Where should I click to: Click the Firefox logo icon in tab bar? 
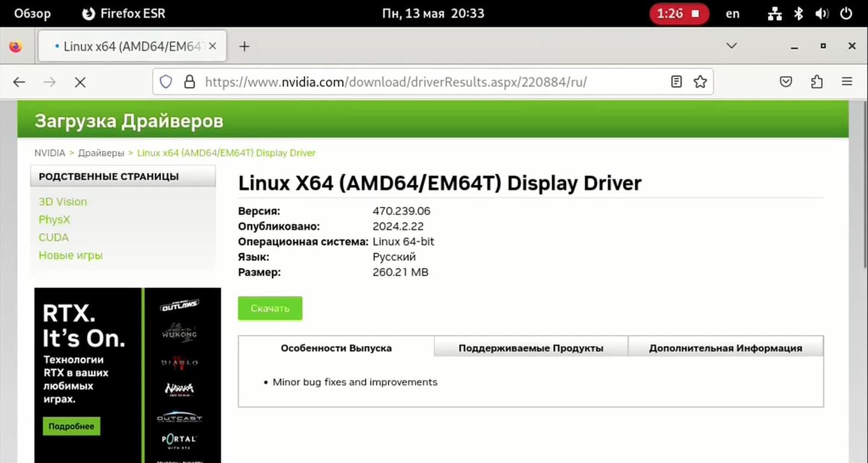click(16, 46)
